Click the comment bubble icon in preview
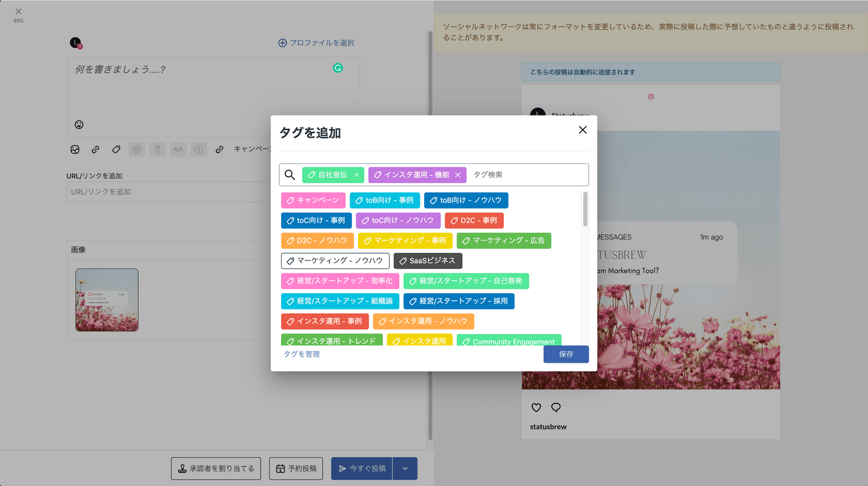Viewport: 868px width, 486px height. [556, 407]
